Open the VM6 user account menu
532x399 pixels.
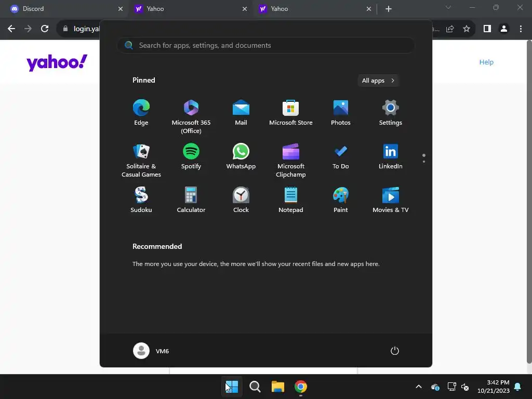click(x=151, y=351)
